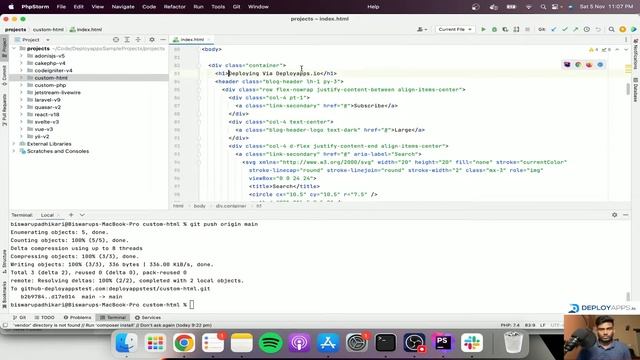Expand External Libraries node

(x=14, y=144)
